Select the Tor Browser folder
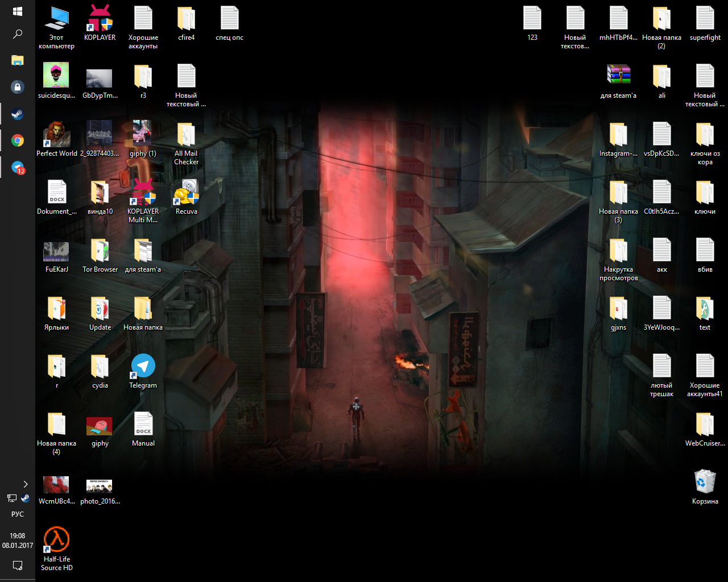The image size is (728, 582). click(x=100, y=255)
